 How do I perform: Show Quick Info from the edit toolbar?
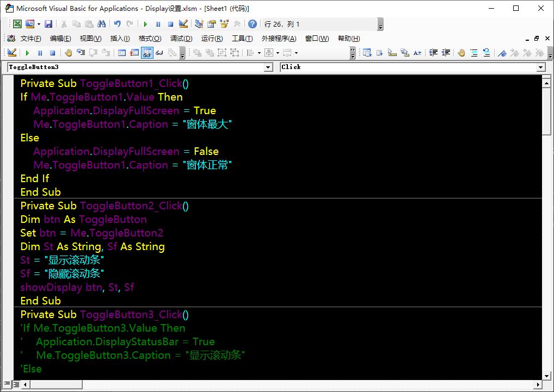[x=392, y=53]
